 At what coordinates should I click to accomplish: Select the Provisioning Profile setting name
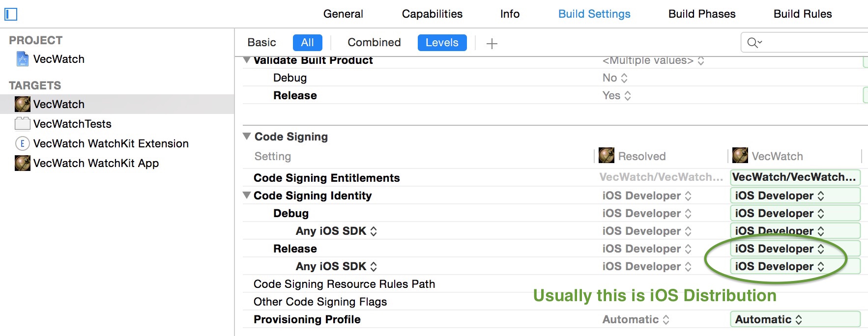tap(307, 319)
